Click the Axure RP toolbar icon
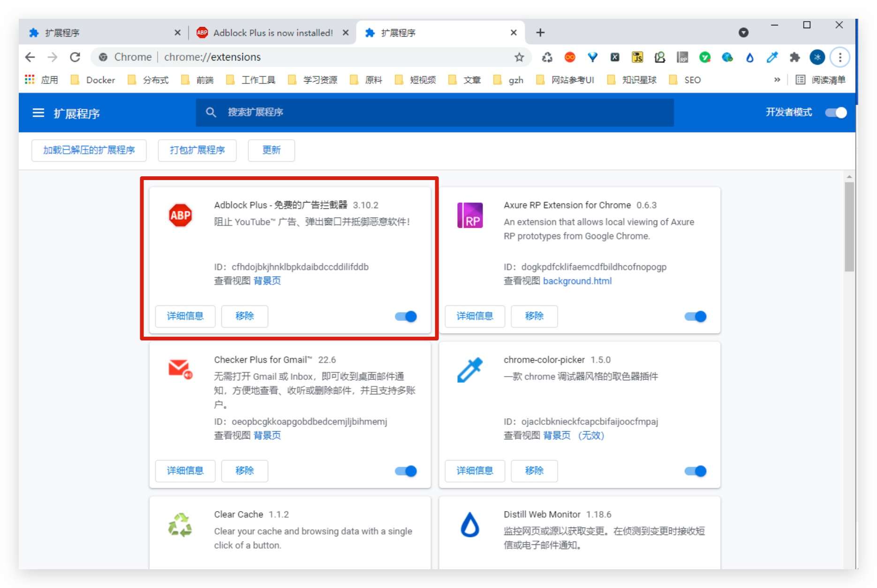 coord(682,57)
